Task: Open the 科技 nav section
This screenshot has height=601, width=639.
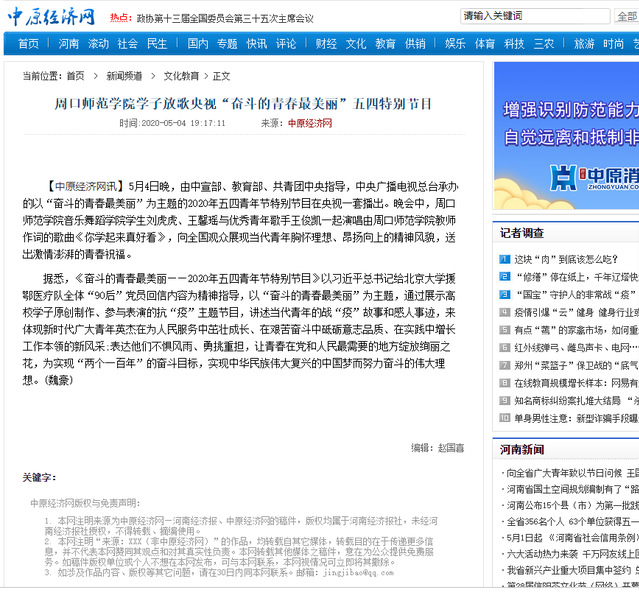Action: [x=514, y=44]
